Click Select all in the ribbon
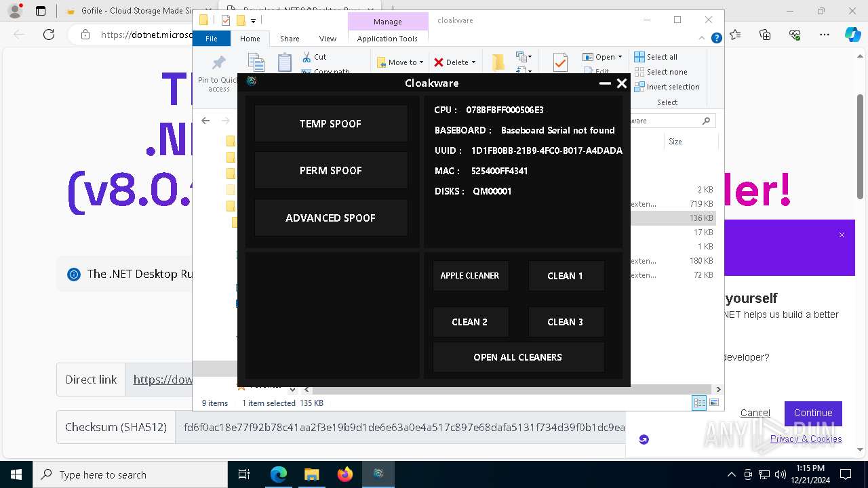 point(656,57)
